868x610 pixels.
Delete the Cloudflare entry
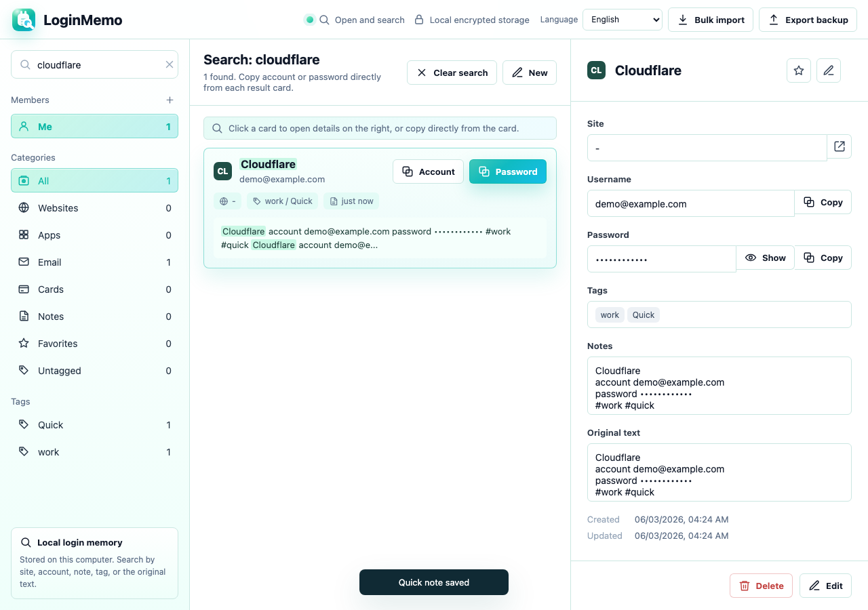(762, 586)
